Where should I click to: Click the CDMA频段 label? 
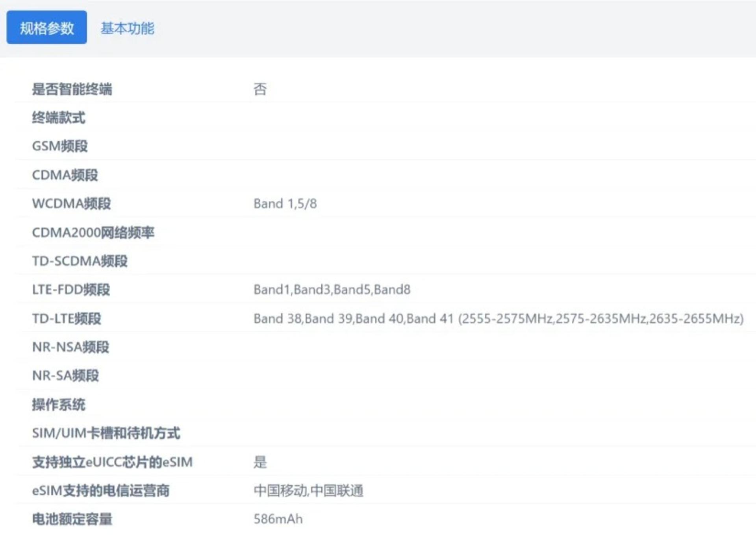point(65,175)
